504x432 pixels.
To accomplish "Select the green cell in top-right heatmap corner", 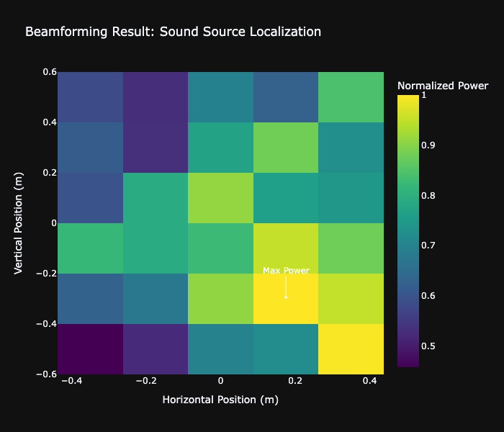I will [351, 97].
